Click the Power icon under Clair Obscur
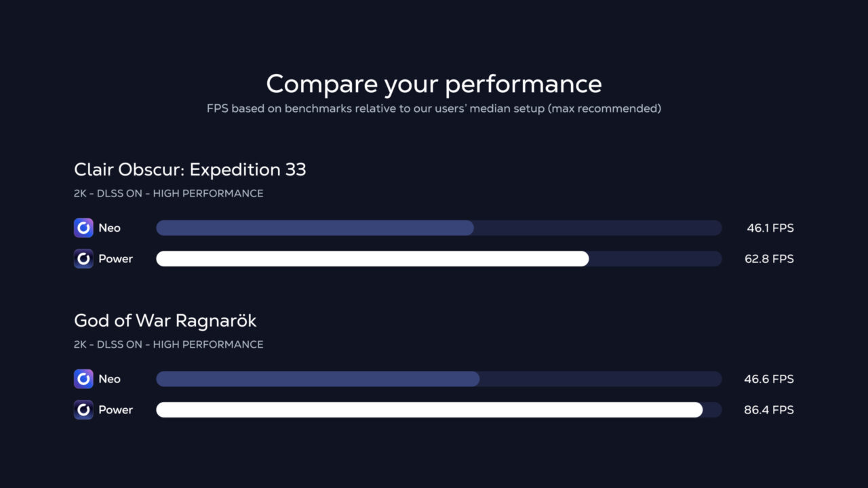The height and width of the screenshot is (488, 868). (83, 259)
